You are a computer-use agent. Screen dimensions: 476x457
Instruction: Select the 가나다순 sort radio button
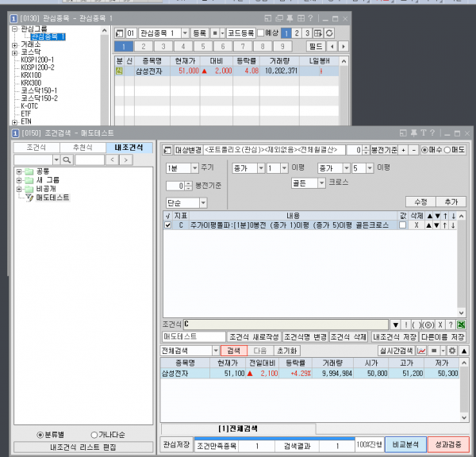pos(94,435)
